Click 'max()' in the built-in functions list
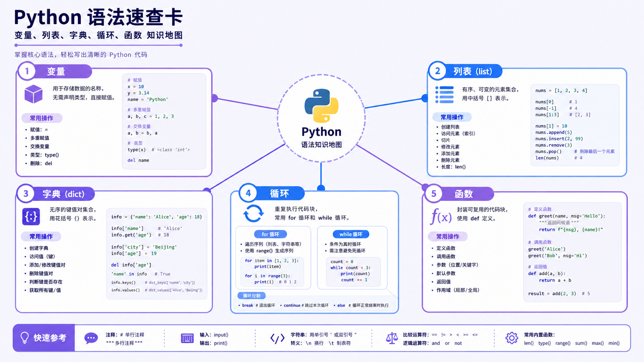This screenshot has width=644, height=362. pos(598,343)
